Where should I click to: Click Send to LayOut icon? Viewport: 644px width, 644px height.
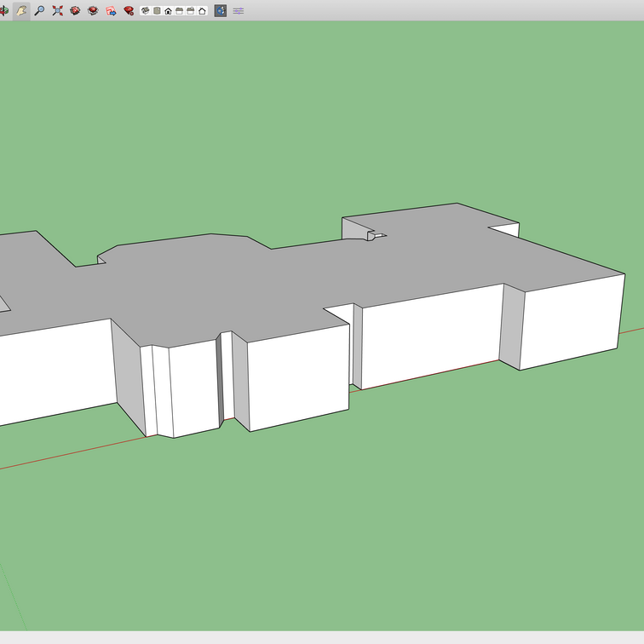click(111, 11)
